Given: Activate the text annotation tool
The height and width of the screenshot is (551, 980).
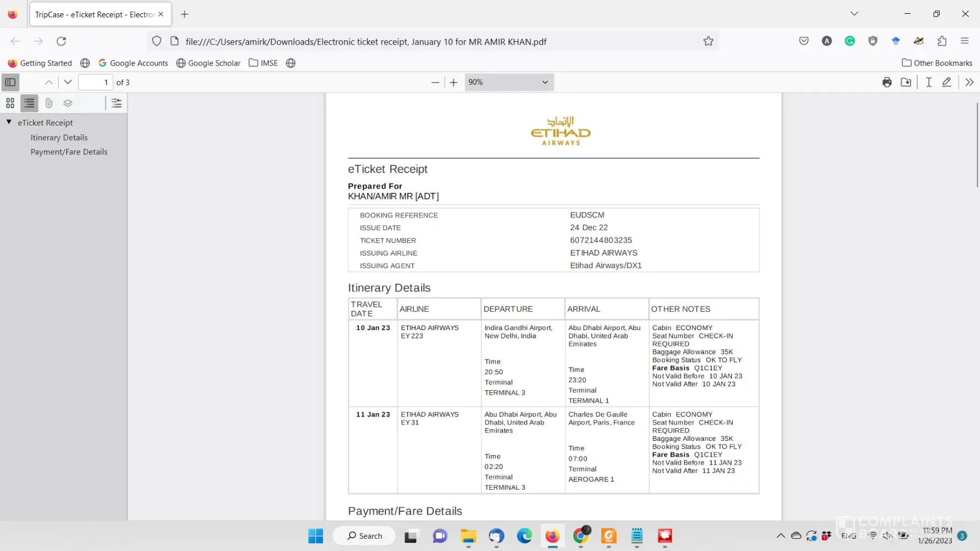Looking at the screenshot, I should [929, 82].
